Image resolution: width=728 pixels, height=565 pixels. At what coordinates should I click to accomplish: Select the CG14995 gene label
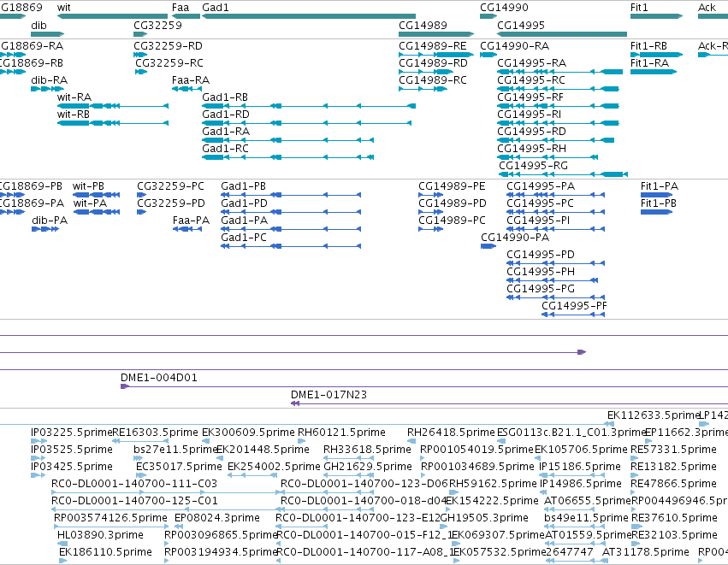(521, 25)
